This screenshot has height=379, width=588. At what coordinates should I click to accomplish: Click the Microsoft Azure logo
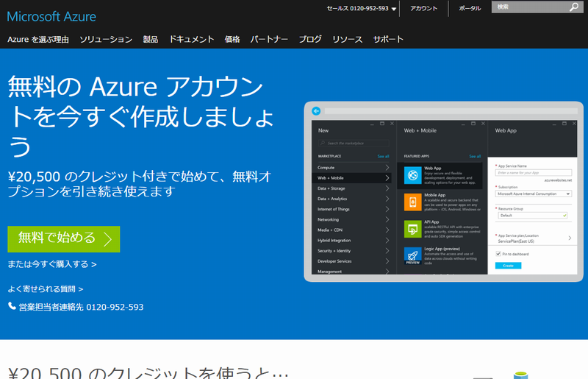click(x=51, y=16)
